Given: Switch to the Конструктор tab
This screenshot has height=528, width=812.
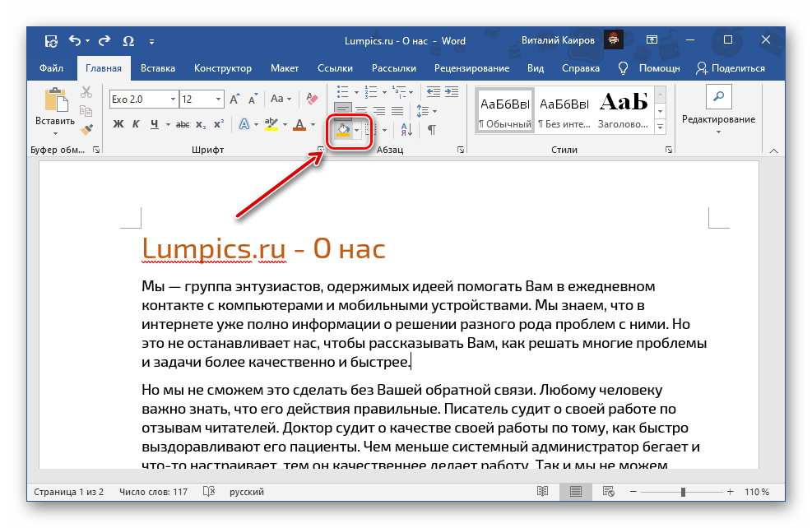Looking at the screenshot, I should (x=223, y=68).
